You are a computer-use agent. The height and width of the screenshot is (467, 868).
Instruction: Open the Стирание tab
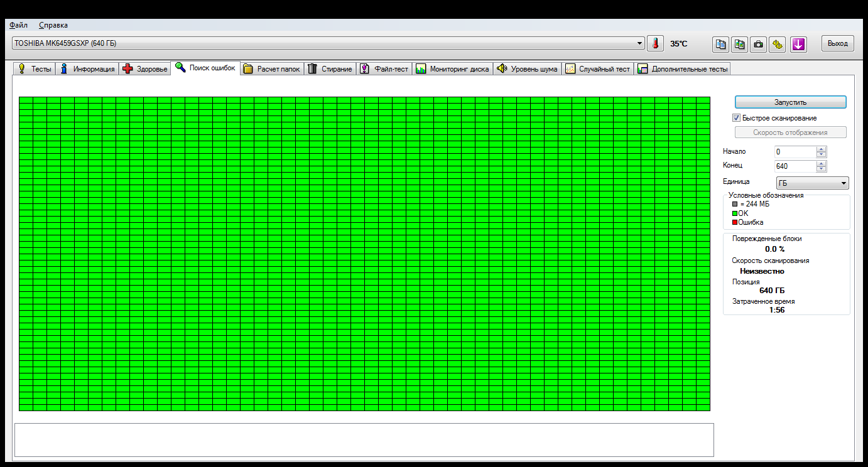tap(330, 69)
